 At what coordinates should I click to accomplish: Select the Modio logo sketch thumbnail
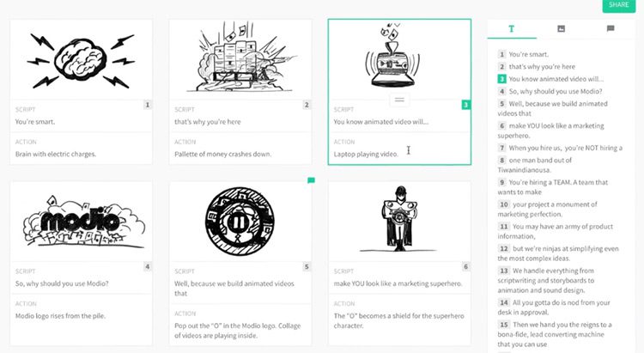point(81,222)
